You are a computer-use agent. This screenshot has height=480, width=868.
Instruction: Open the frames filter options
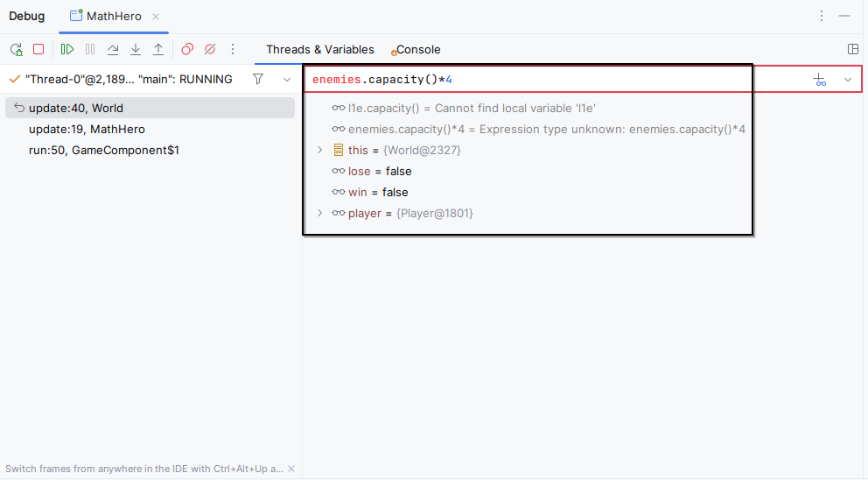click(x=258, y=80)
